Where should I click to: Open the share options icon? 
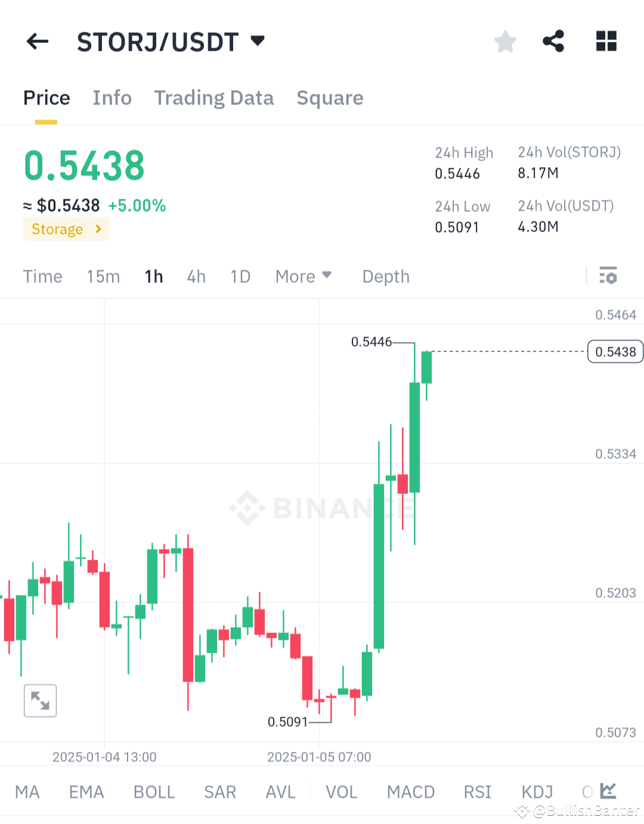(x=553, y=41)
